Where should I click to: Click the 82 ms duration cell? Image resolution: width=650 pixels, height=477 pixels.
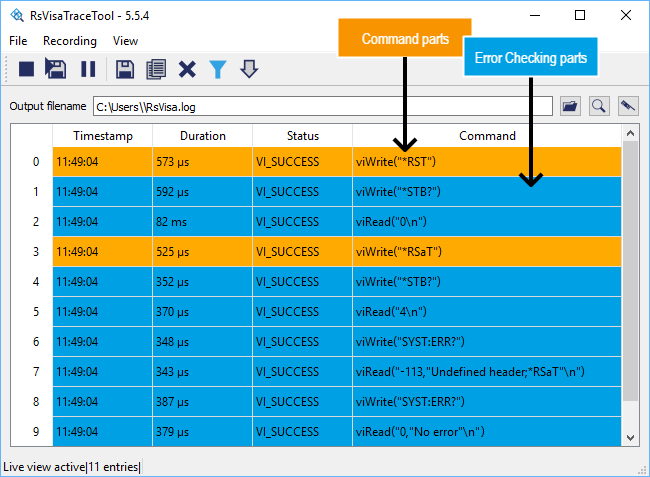click(x=203, y=222)
